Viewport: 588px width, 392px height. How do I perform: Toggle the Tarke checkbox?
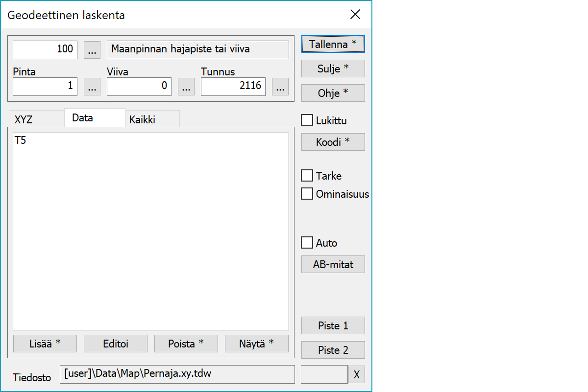[307, 176]
